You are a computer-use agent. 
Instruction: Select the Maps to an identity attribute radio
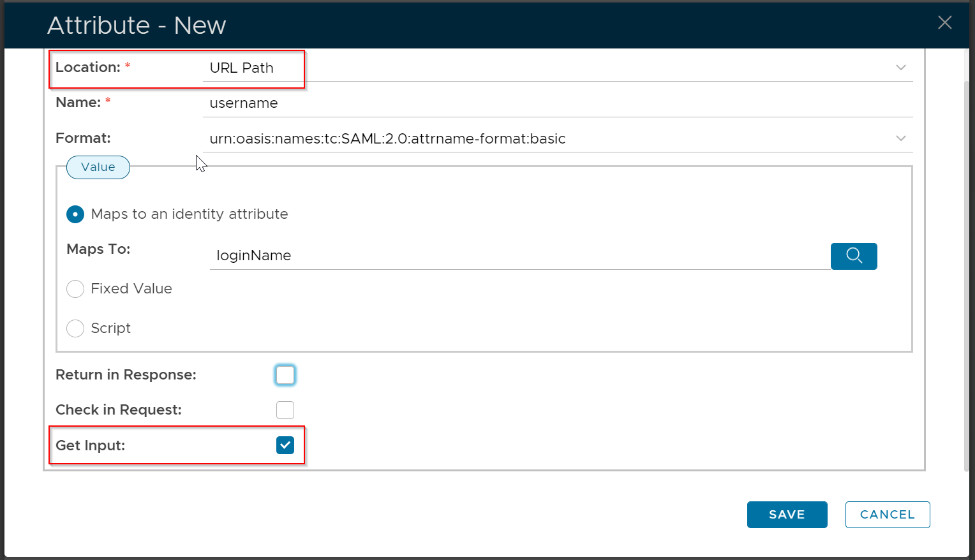[x=75, y=214]
